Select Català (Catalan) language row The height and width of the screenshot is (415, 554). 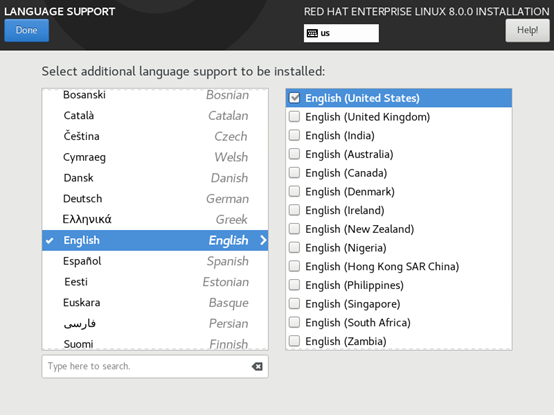pyautogui.click(x=155, y=115)
